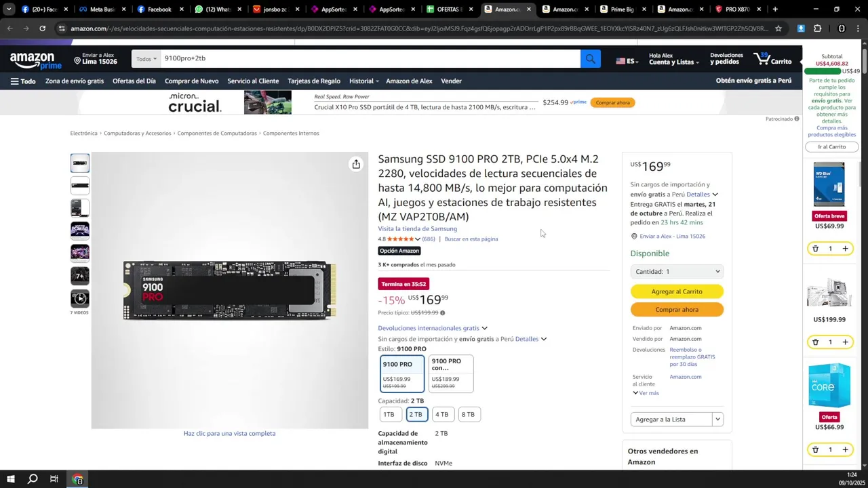This screenshot has height=488, width=868.
Task: Click the main SSD product image
Action: click(x=229, y=291)
